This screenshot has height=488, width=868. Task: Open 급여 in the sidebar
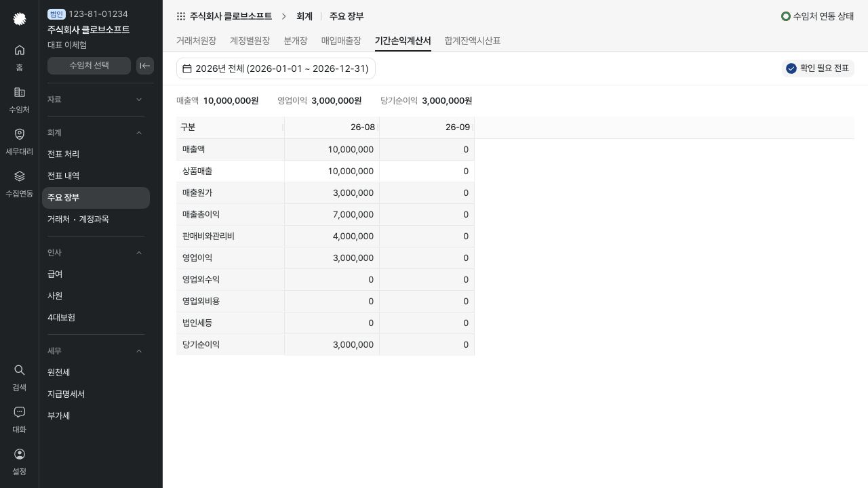pos(96,274)
